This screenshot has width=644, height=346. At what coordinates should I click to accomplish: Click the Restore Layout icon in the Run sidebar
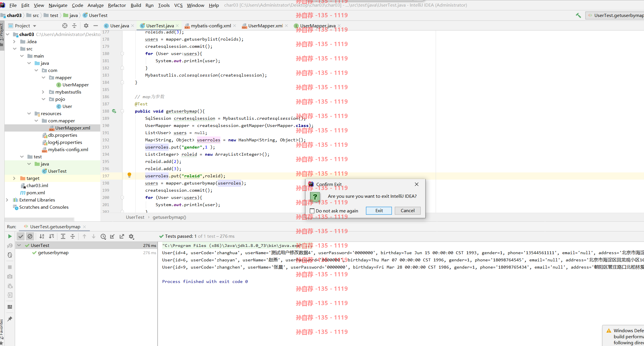click(10, 307)
